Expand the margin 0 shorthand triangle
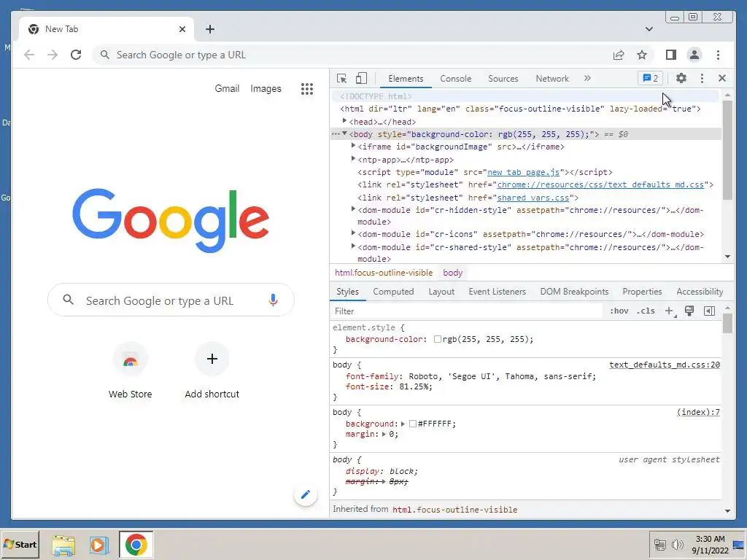The image size is (747, 560). click(x=384, y=435)
